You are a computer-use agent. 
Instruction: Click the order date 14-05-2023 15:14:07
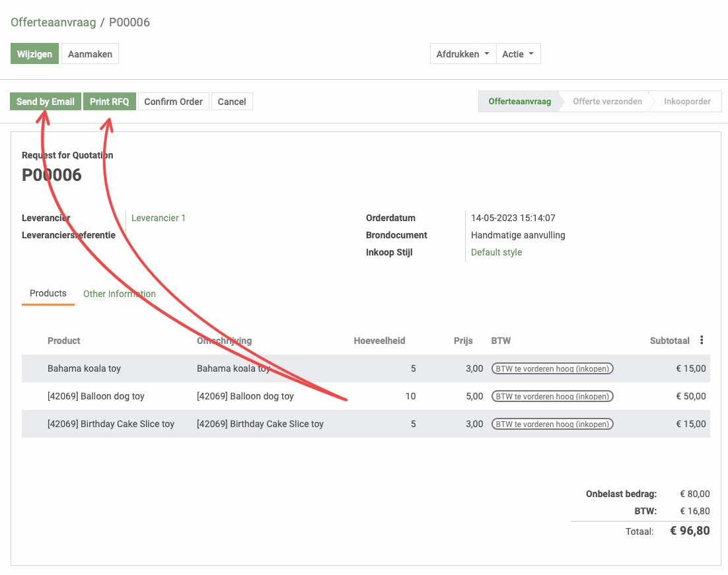click(513, 218)
